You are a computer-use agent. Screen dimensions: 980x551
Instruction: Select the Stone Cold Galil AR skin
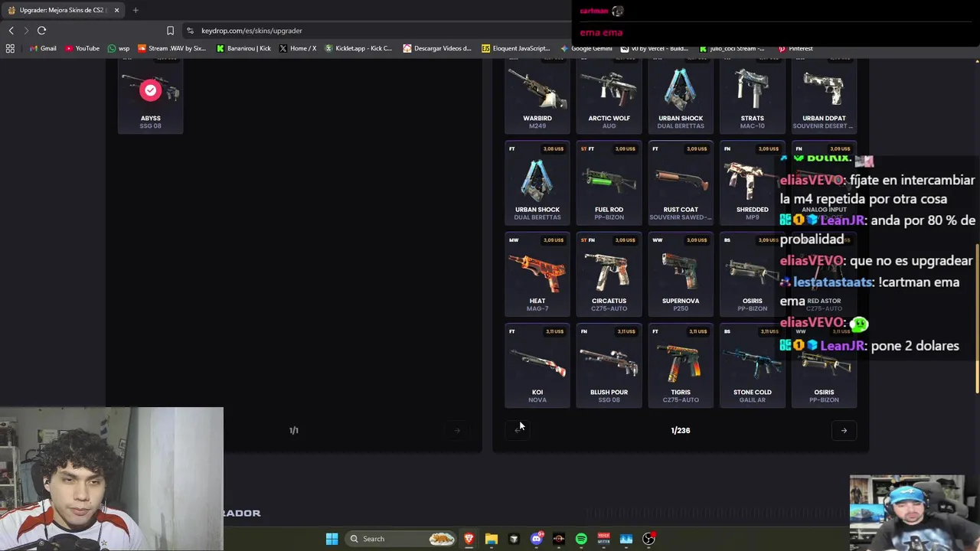[x=752, y=366]
